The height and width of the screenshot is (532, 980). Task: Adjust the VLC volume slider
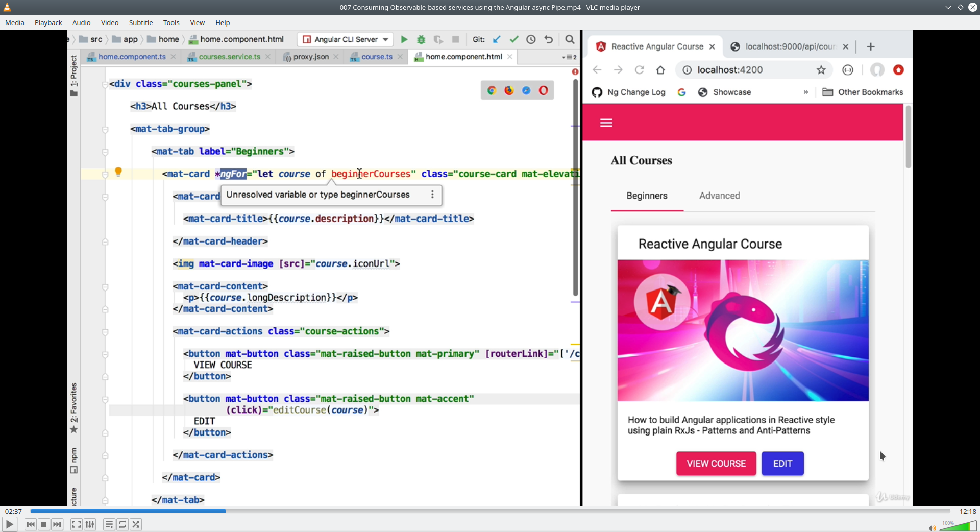point(958,526)
